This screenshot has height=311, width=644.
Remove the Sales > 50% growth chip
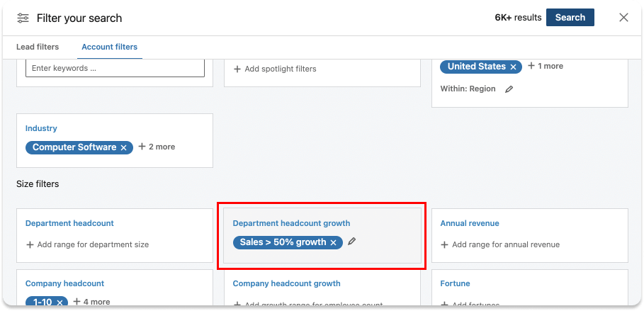(x=333, y=242)
